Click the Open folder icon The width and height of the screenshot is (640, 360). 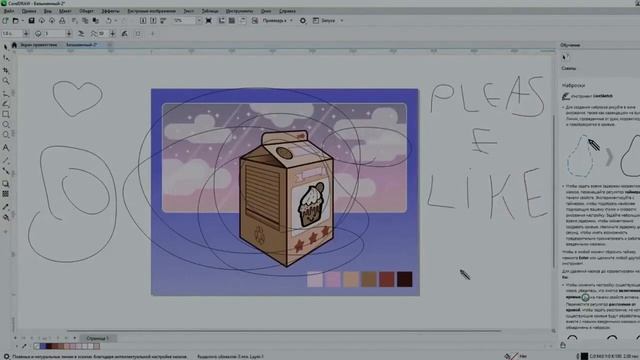(x=16, y=20)
